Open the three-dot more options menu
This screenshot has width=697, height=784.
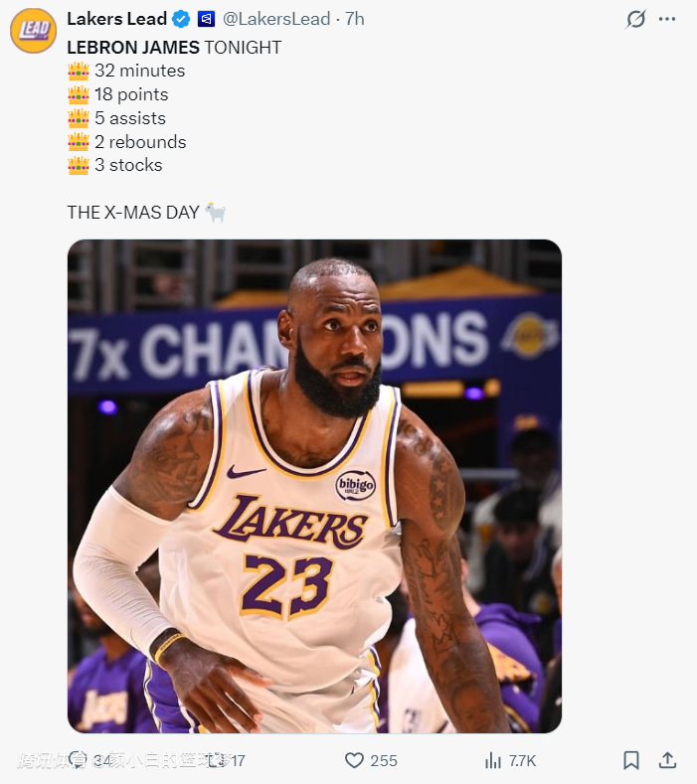[x=667, y=19]
